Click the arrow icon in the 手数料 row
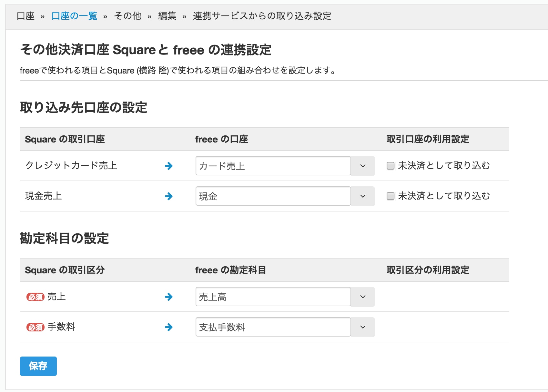Image resolution: width=548 pixels, height=392 pixels. point(169,327)
